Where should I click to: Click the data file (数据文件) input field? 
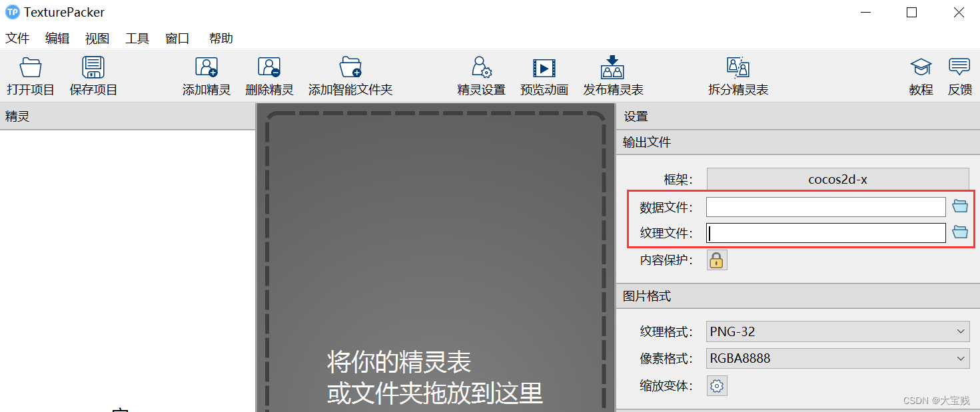coord(825,207)
